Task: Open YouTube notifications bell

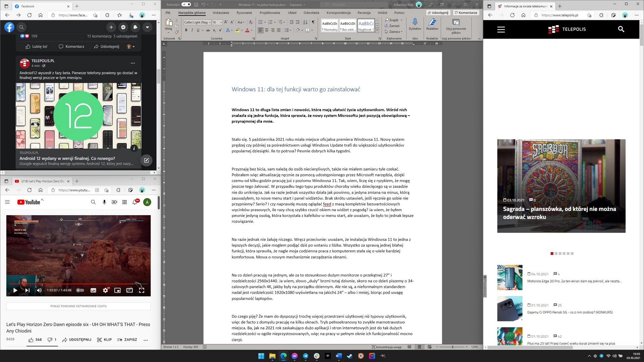Action: point(135,202)
